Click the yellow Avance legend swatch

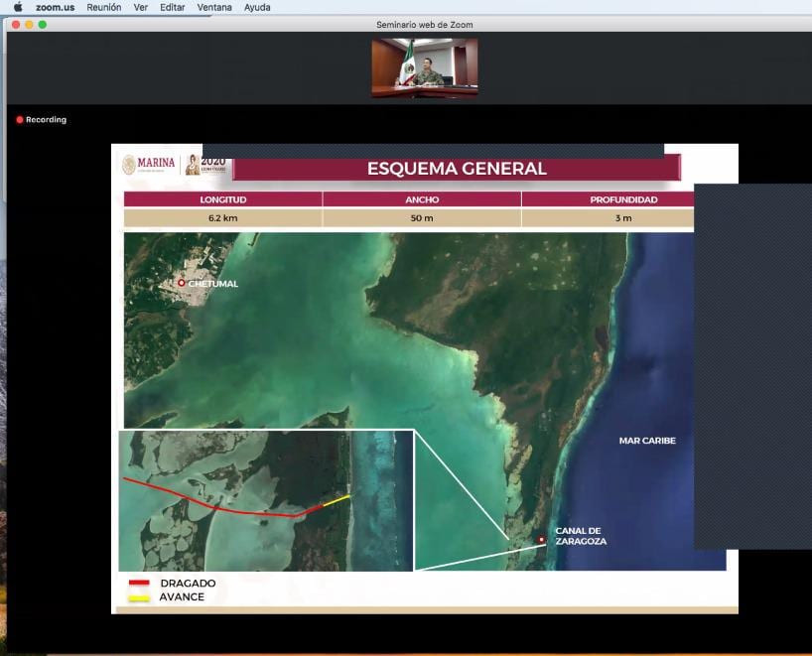(x=139, y=597)
